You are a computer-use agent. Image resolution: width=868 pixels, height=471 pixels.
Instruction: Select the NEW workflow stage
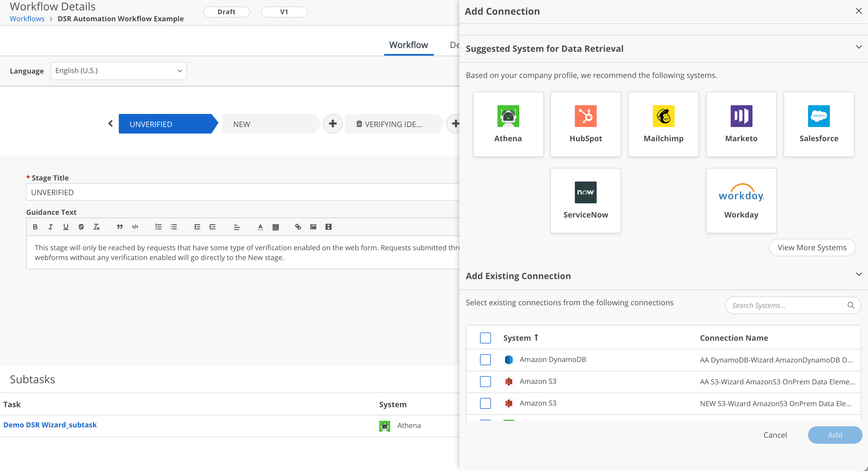point(269,124)
